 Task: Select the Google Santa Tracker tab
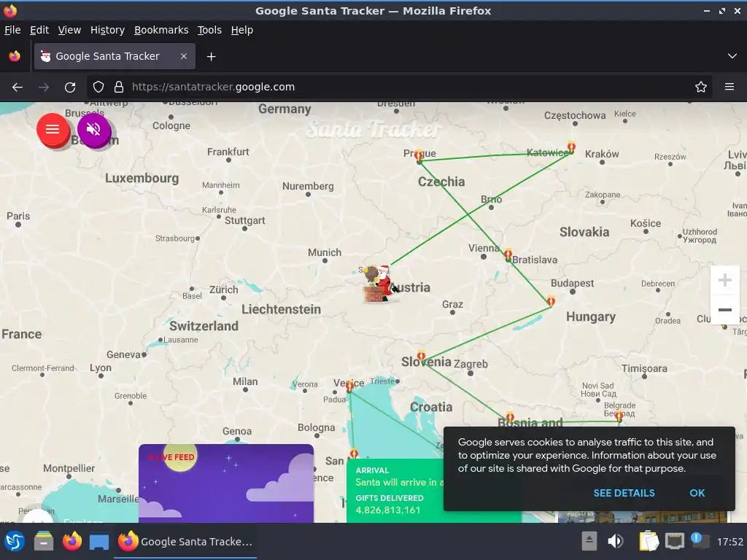pyautogui.click(x=115, y=56)
